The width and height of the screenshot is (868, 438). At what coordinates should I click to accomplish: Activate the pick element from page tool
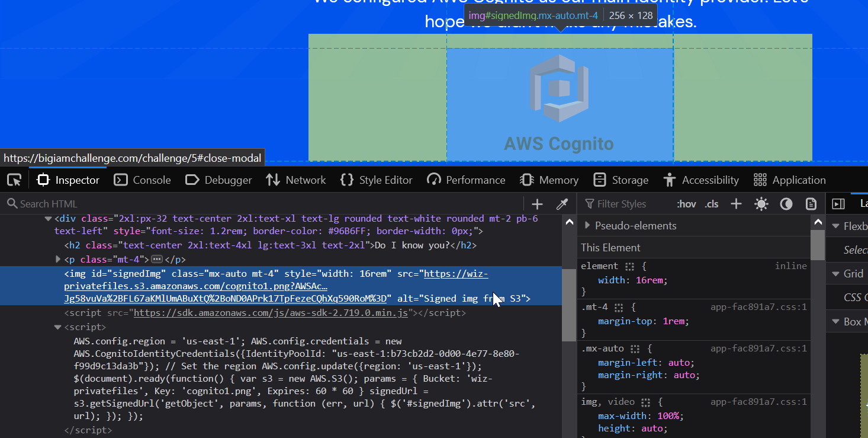[x=14, y=180]
